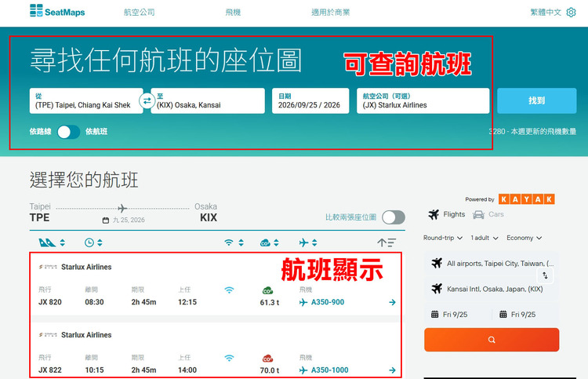Edit the 日期 date field
The width and height of the screenshot is (588, 379).
tap(310, 100)
